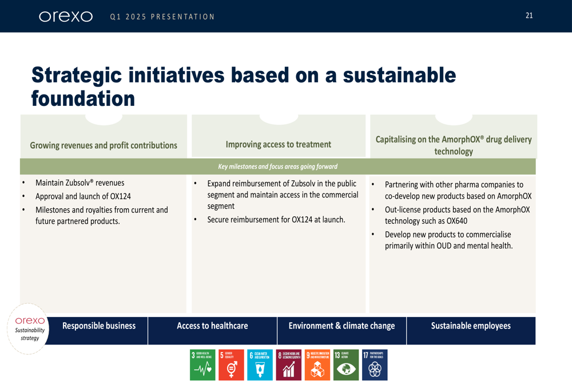572x392 pixels.
Task: Select the SDG 5 Gender Equality icon
Action: [231, 365]
